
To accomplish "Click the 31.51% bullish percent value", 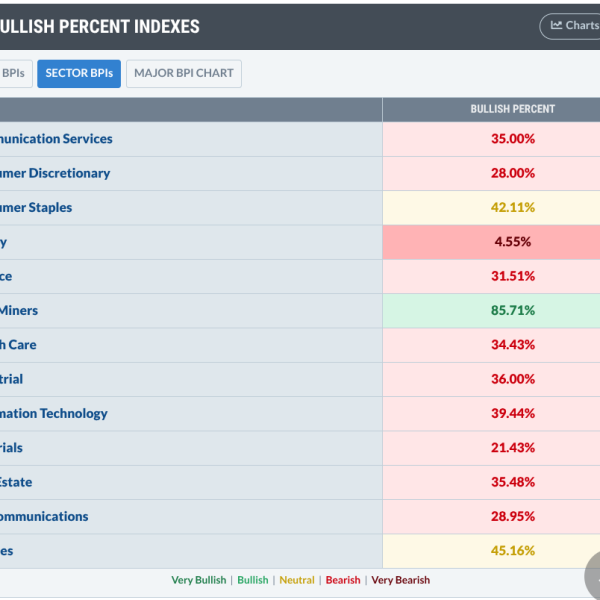I will 513,276.
